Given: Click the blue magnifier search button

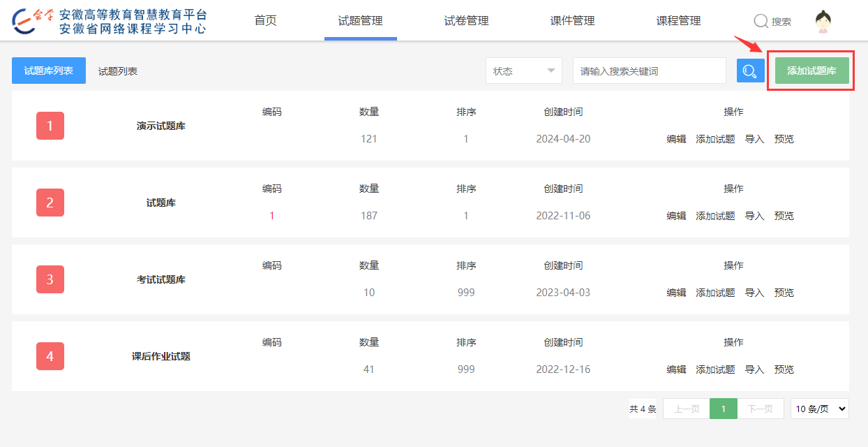Looking at the screenshot, I should (751, 71).
